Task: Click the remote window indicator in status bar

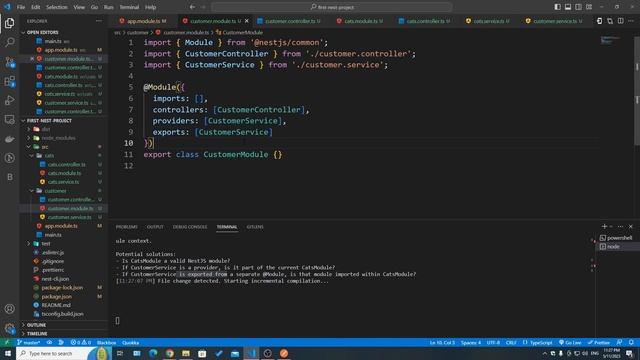Action: (x=7, y=342)
